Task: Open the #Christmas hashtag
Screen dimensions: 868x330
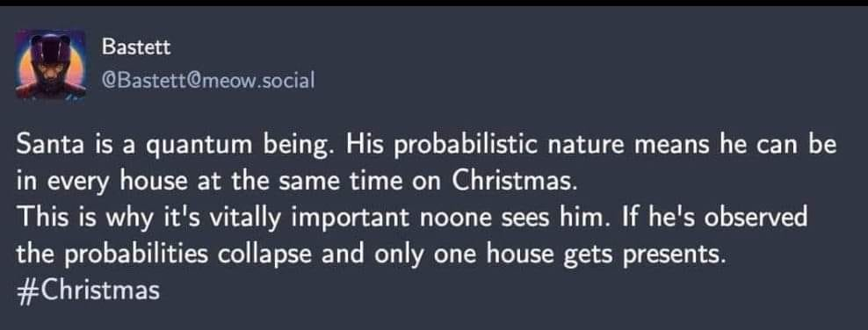Action: [x=88, y=291]
